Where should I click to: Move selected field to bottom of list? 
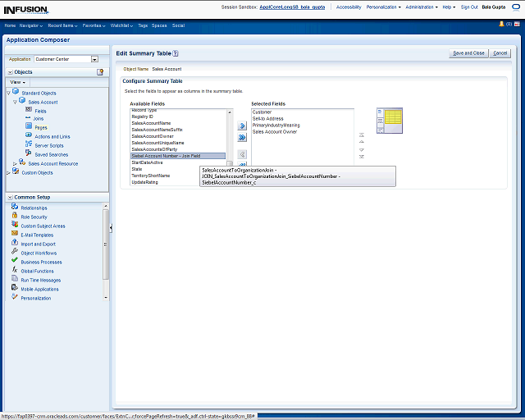pyautogui.click(x=362, y=158)
